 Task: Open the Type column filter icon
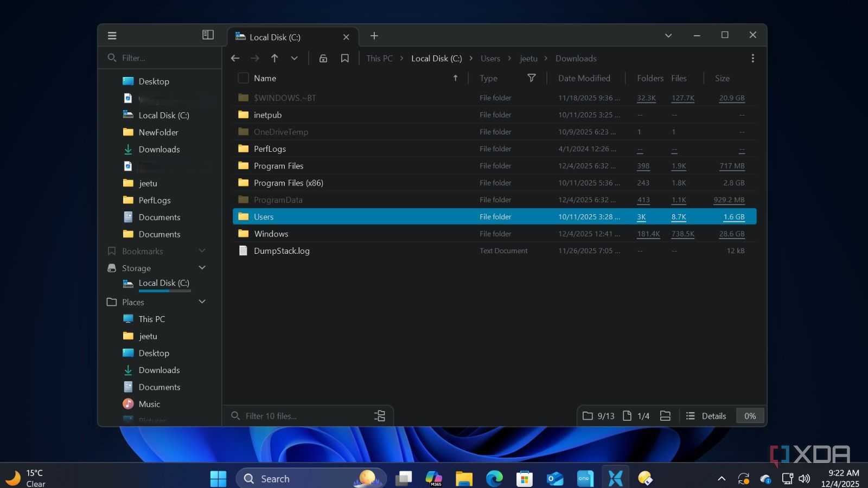pos(532,78)
